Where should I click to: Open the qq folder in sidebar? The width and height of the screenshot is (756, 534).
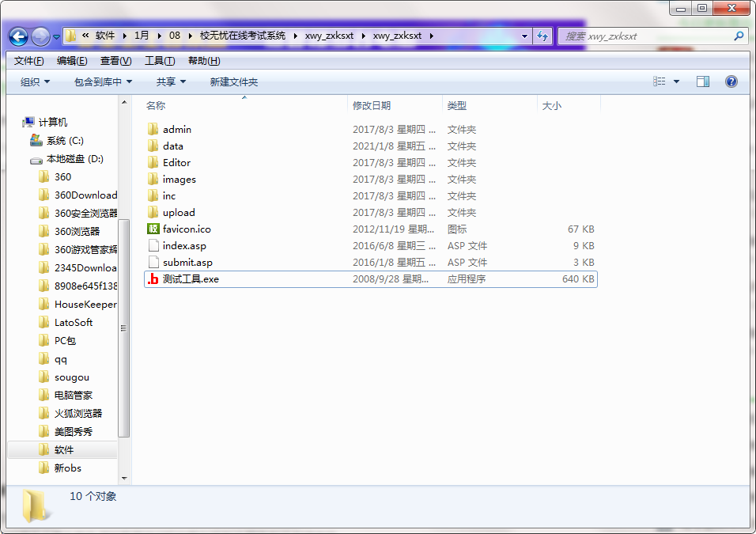click(x=60, y=359)
